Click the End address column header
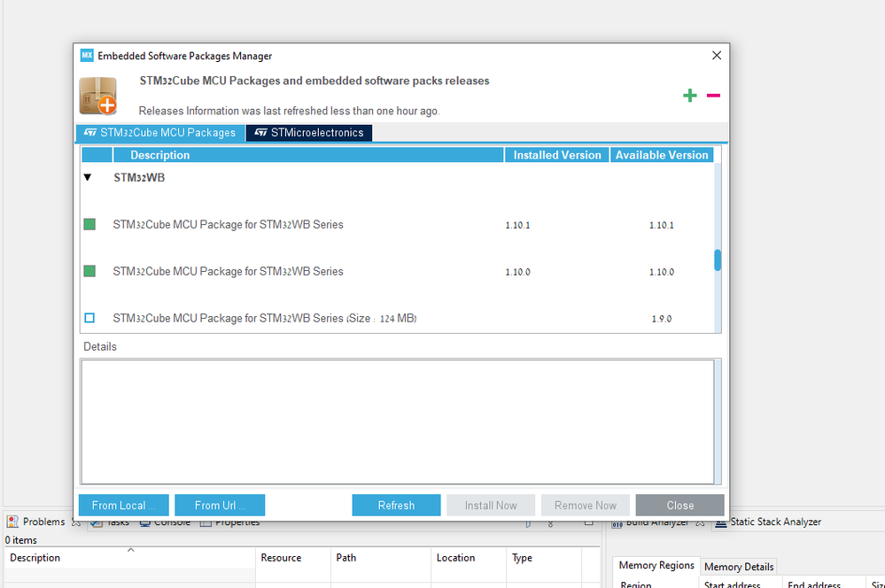The height and width of the screenshot is (588, 885). (824, 584)
